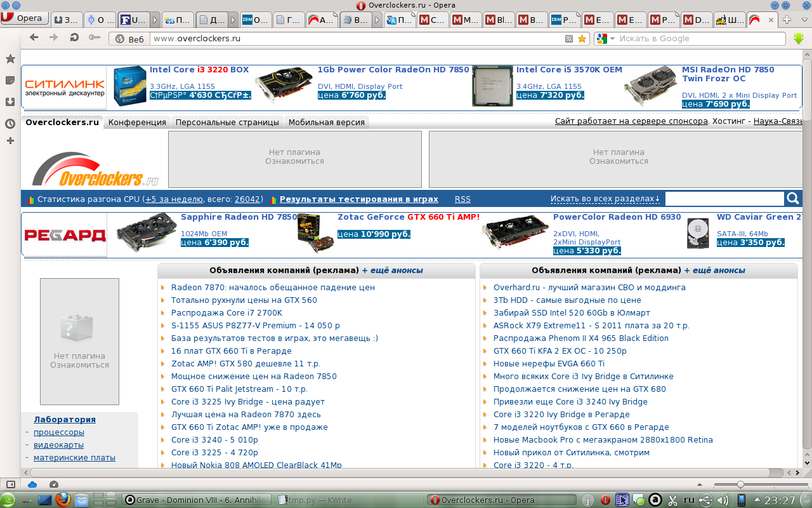Open the 'процессоры' laboratory link
The image size is (812, 508).
[x=59, y=432]
